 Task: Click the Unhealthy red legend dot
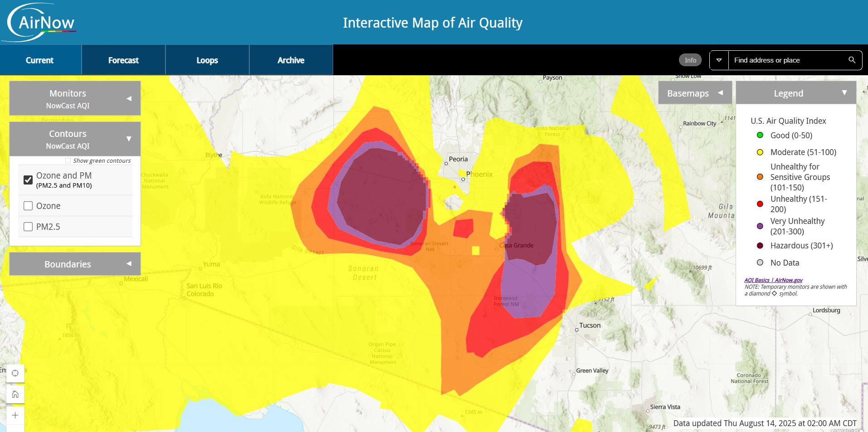[x=760, y=204]
